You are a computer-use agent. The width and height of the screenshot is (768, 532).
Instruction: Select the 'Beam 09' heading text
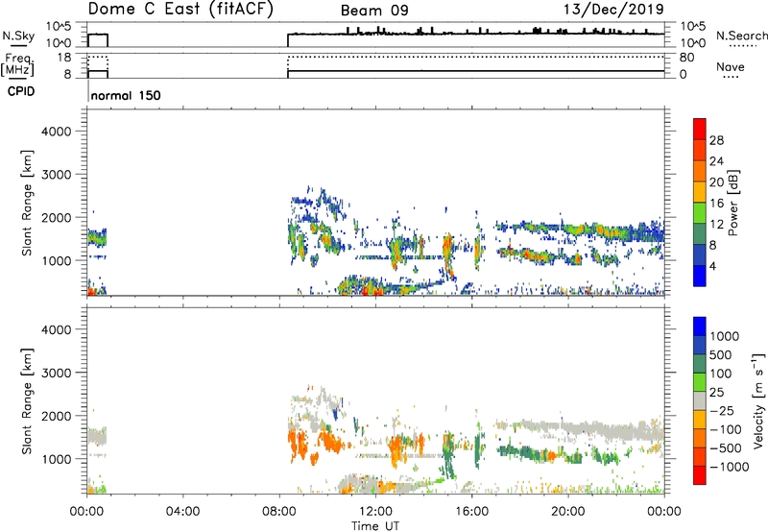point(374,11)
